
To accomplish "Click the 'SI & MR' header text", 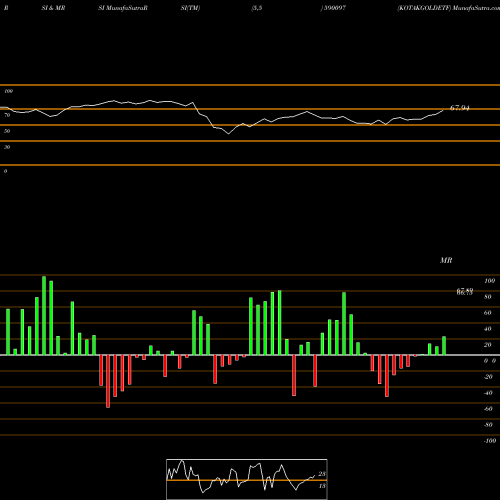I will point(53,8).
